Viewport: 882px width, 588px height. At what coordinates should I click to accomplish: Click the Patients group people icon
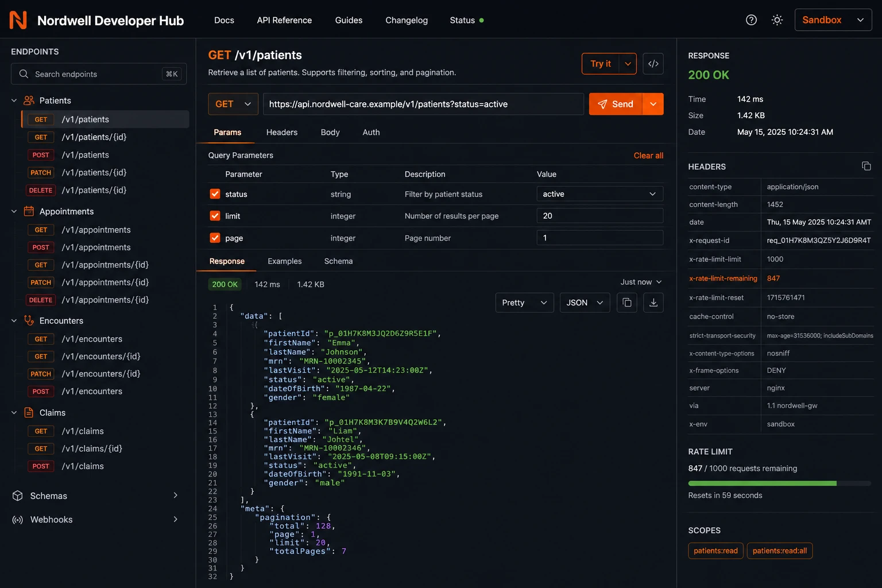click(x=29, y=100)
